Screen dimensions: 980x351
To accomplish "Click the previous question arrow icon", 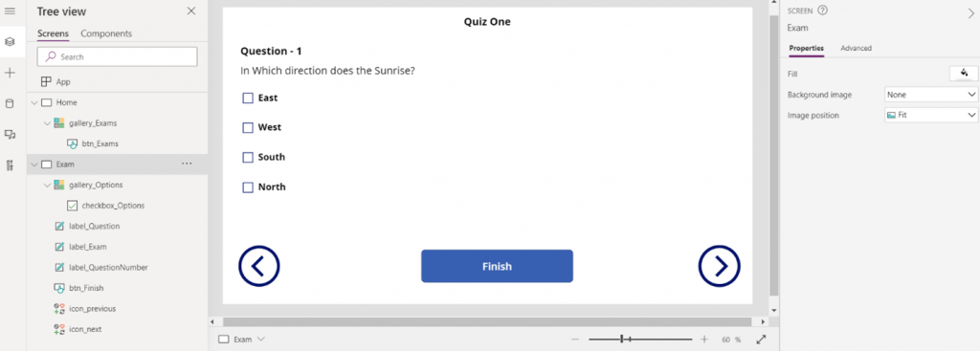I will (x=258, y=266).
